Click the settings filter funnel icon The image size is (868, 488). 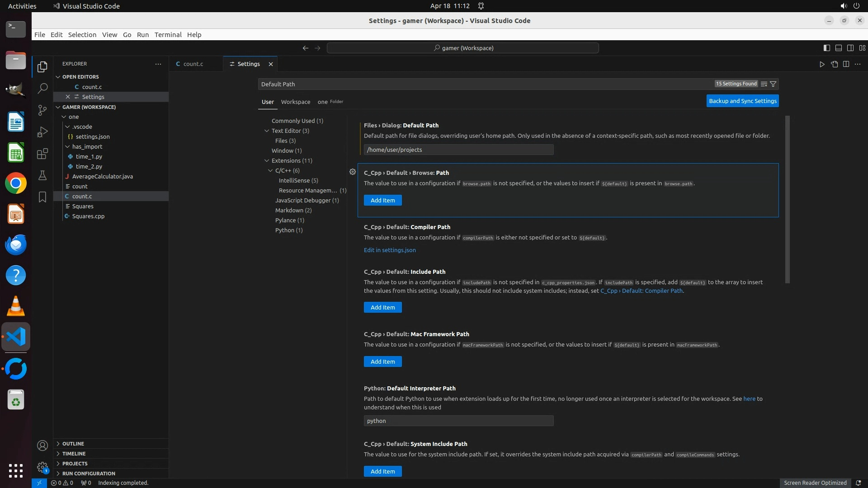(x=773, y=84)
